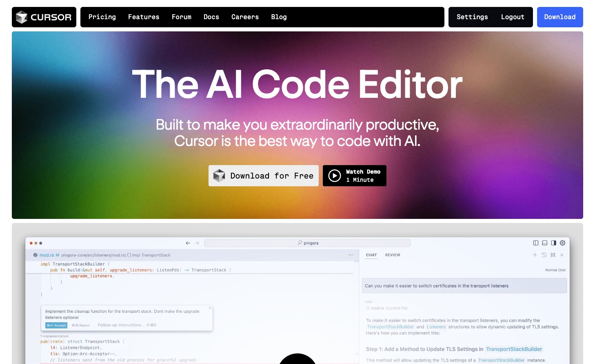Click the blue Download button

(560, 17)
